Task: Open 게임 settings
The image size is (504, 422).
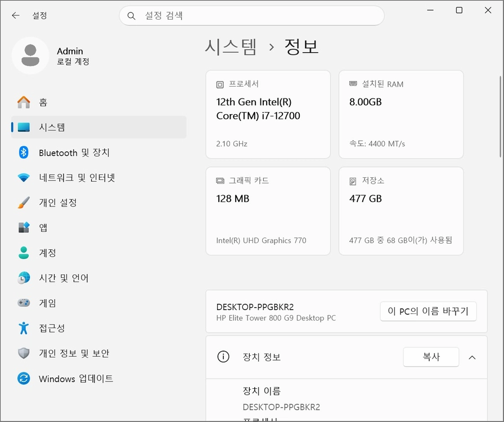Action: [98, 303]
